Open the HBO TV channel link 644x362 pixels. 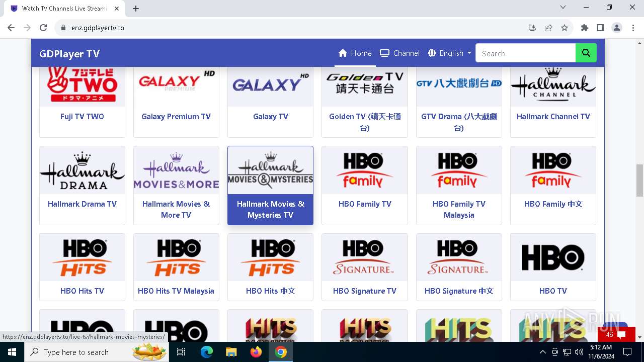coord(553,291)
